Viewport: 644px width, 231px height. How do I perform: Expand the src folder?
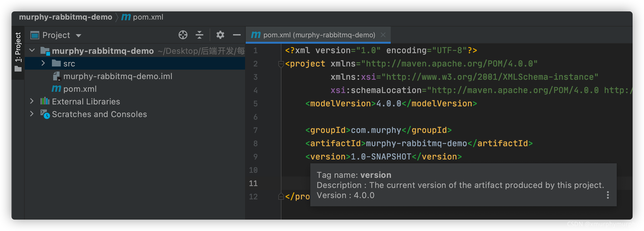pos(43,63)
